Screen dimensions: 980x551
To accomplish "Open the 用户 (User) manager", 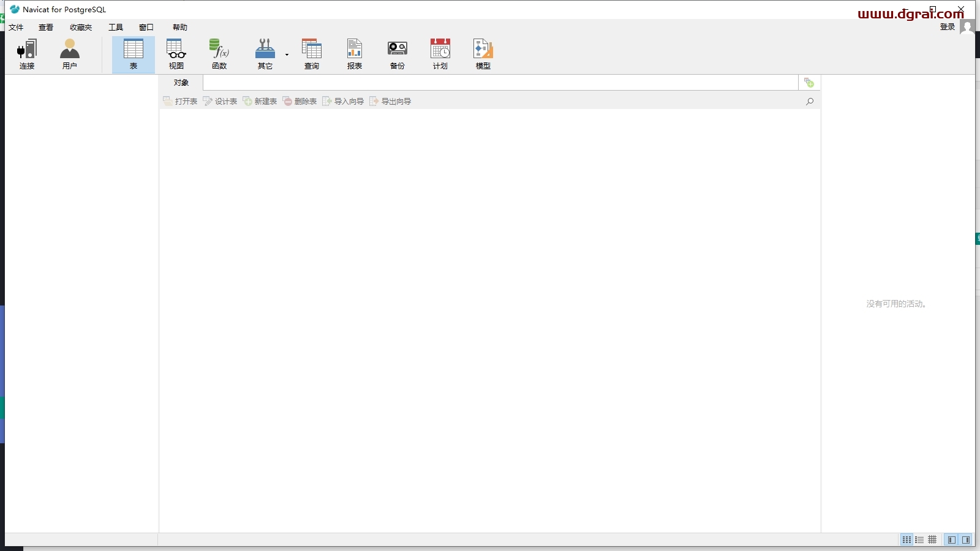I will pyautogui.click(x=70, y=54).
